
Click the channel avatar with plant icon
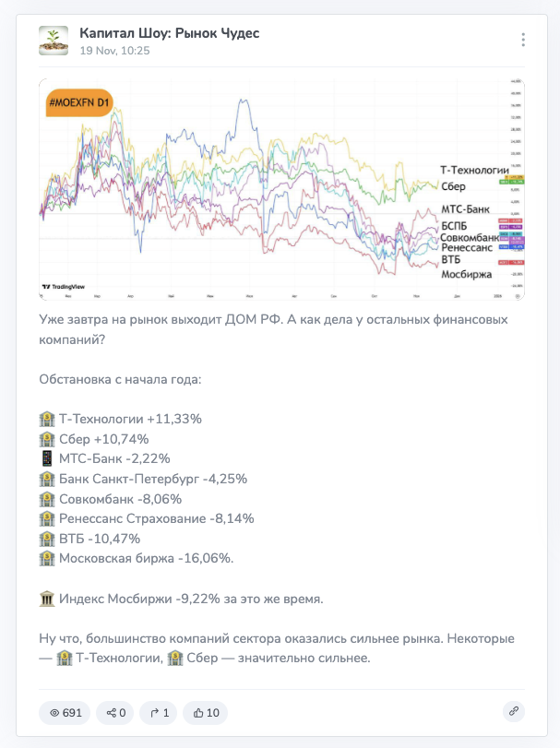pos(54,41)
